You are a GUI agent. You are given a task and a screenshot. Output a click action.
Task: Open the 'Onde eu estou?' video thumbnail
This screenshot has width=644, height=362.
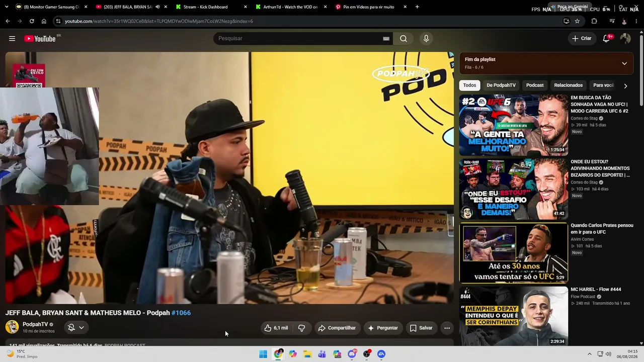coord(513,189)
